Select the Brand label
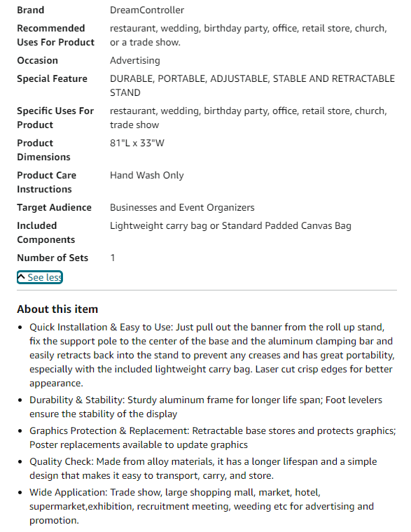Screen dimensions: 411x532 [31, 10]
